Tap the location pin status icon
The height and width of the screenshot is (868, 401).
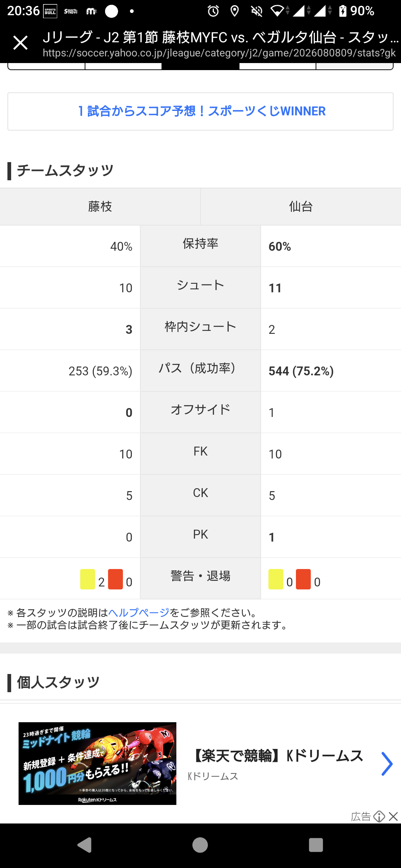click(x=235, y=11)
